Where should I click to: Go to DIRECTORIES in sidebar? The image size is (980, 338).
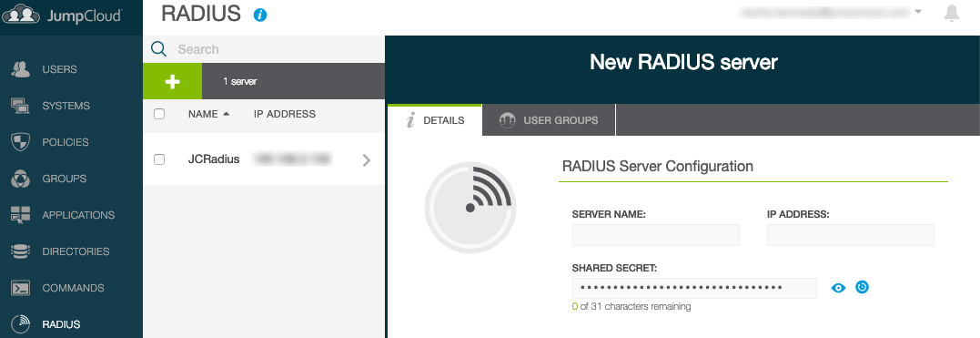pos(76,251)
